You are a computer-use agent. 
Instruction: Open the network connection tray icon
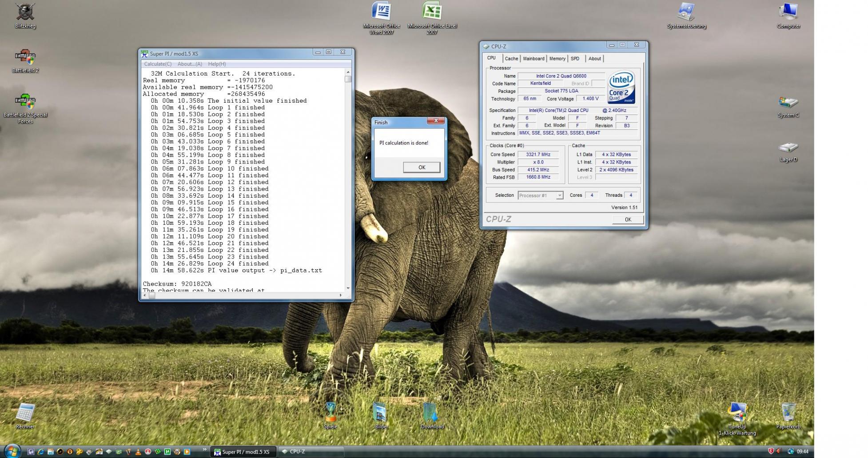[791, 451]
